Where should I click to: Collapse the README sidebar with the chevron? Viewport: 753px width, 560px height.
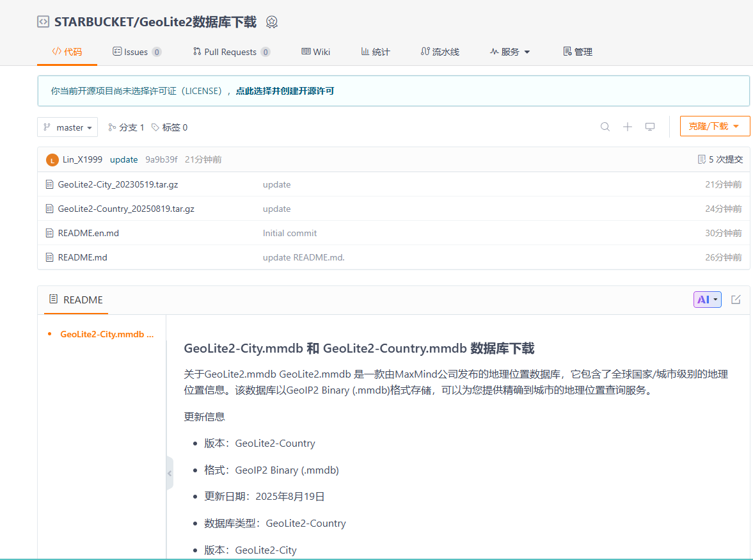[170, 473]
